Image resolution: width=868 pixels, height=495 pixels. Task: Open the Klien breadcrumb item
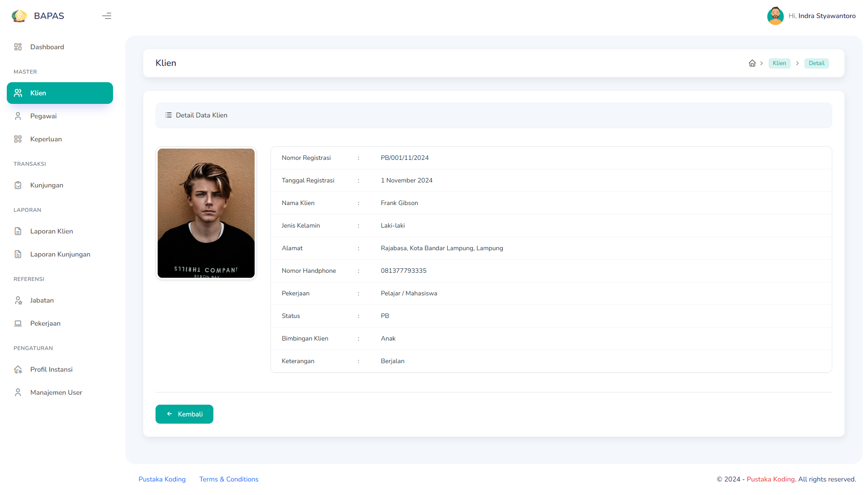pos(779,63)
